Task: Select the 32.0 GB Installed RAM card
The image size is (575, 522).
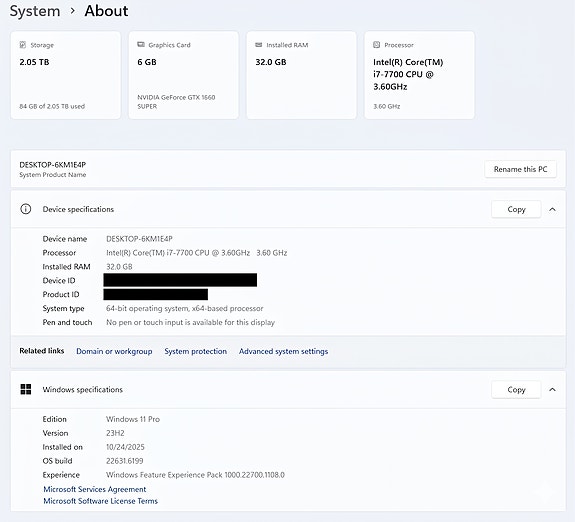Action: pos(301,75)
